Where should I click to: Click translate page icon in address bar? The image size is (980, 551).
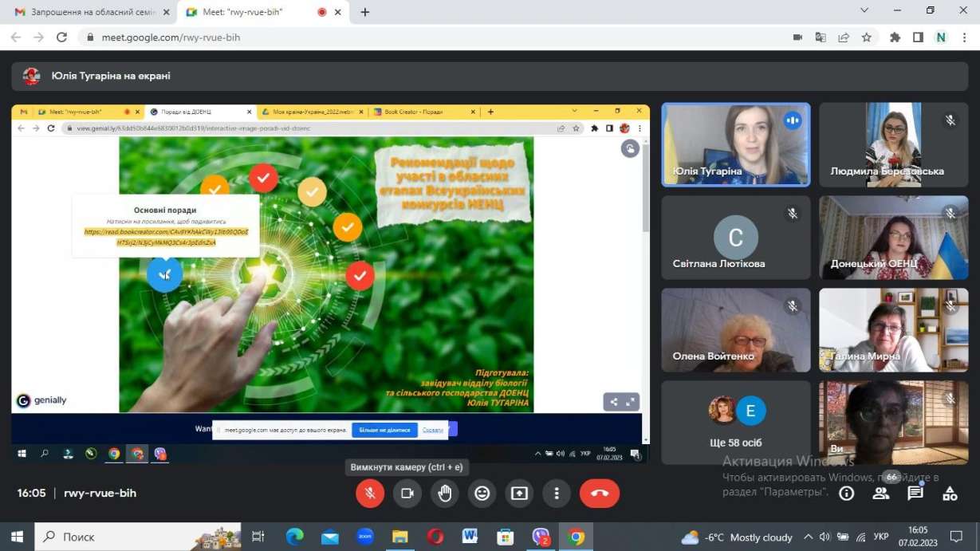coord(821,37)
